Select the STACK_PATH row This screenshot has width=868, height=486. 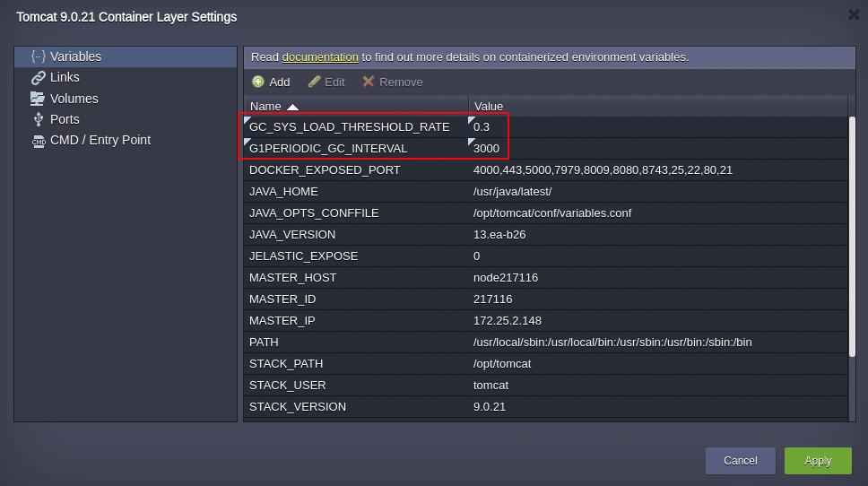[546, 364]
